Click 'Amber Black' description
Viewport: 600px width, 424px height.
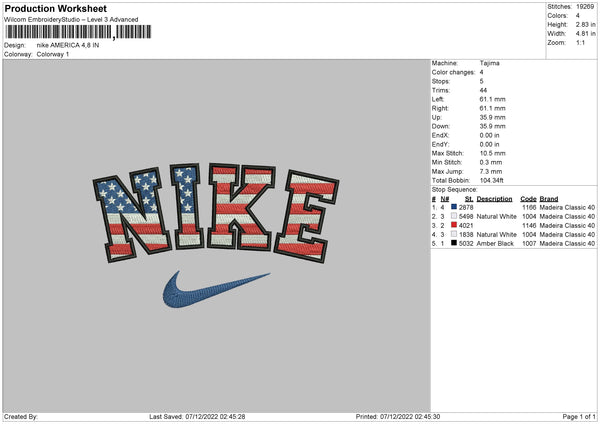tap(495, 244)
